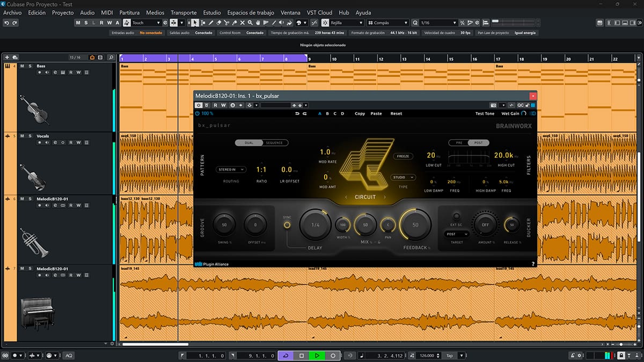Image resolution: width=644 pixels, height=362 pixels.
Task: Open the 1/16 quantize preset dropdown
Action: 438,23
